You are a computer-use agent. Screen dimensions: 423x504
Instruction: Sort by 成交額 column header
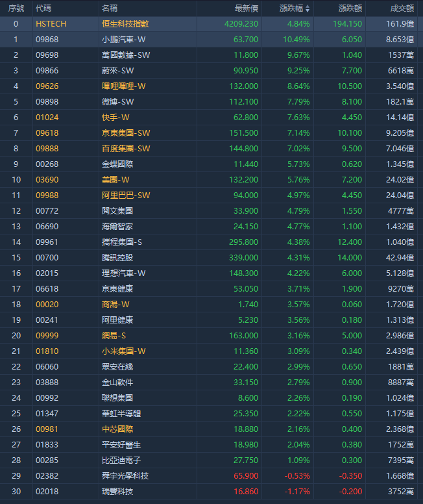[402, 8]
